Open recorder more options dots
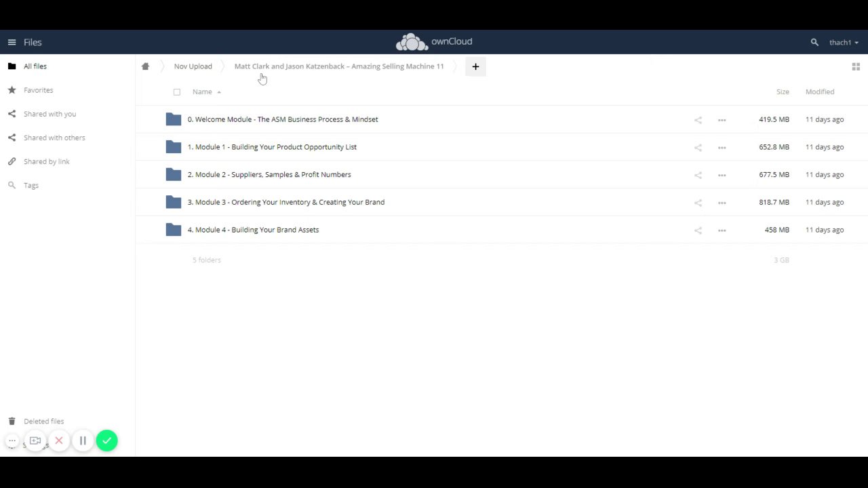868x488 pixels. click(x=12, y=441)
